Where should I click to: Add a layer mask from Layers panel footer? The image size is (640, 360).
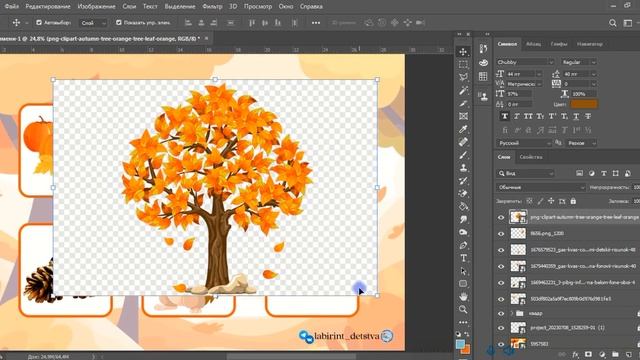point(589,355)
